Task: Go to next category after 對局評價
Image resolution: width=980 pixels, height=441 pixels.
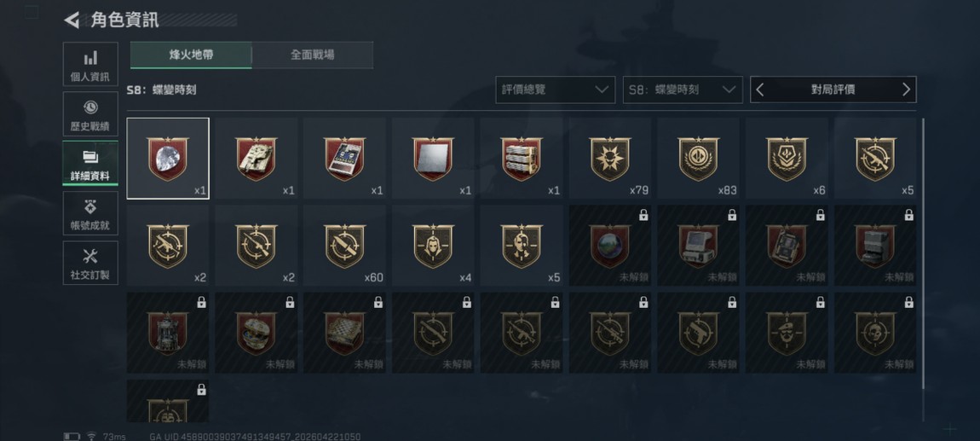Action: click(906, 90)
